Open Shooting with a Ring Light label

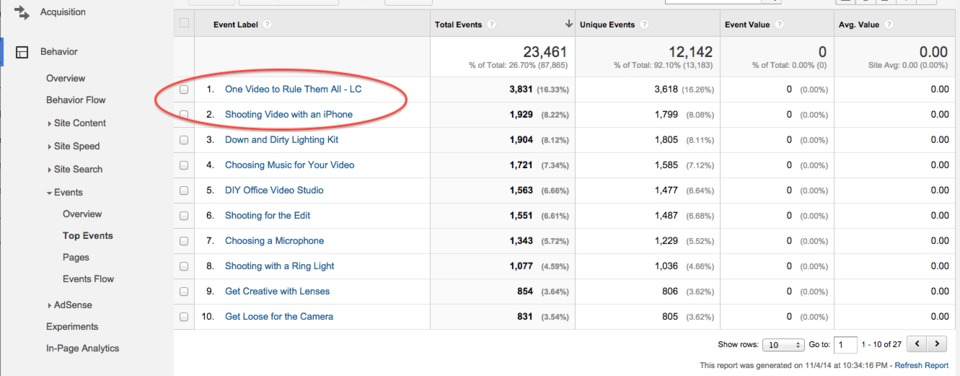click(280, 266)
